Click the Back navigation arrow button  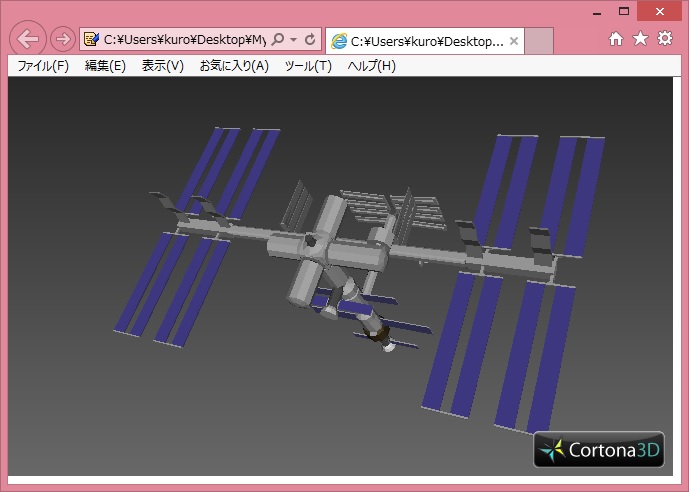29,40
